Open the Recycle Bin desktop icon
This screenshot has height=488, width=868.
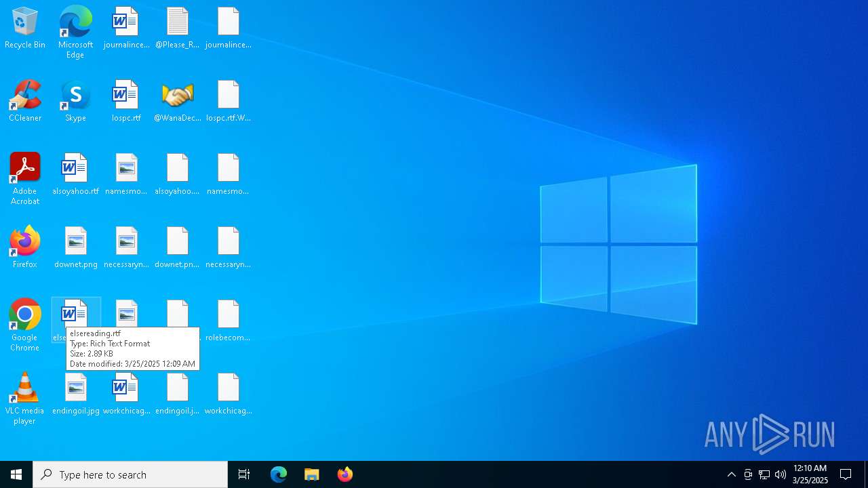[x=25, y=28]
